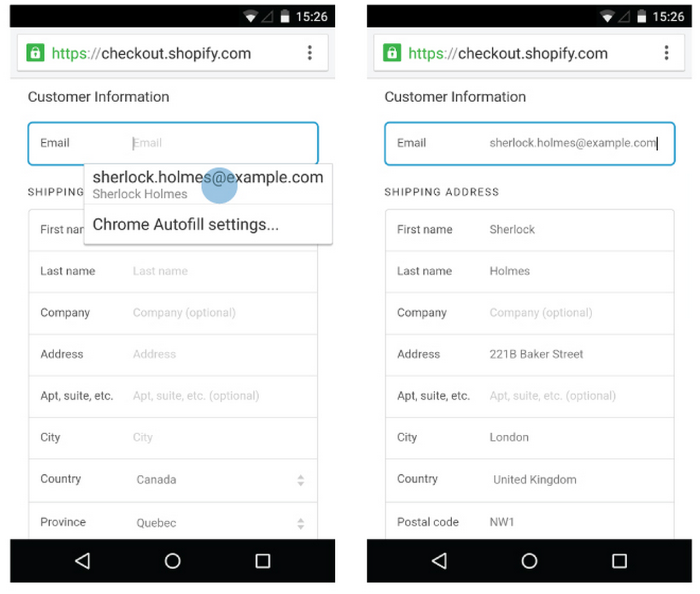Open Chrome overflow menu in right phone
Screen dimensions: 700x594
tap(666, 53)
